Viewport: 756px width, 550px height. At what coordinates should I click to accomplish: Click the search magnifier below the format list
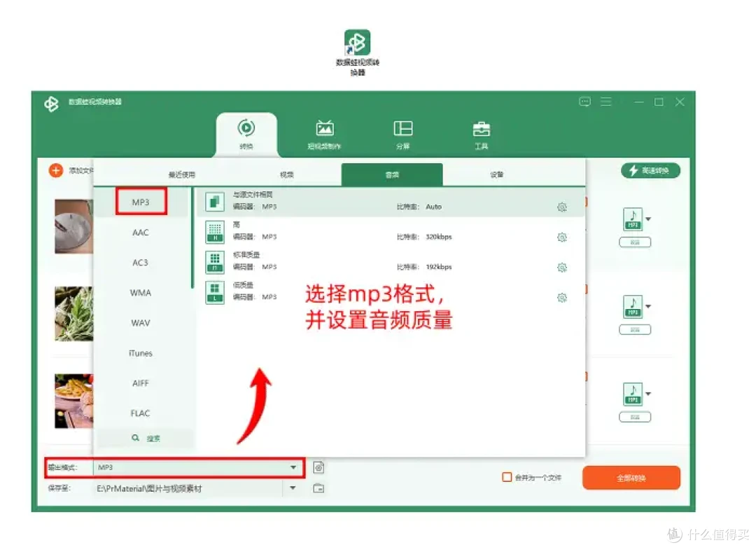click(x=136, y=438)
